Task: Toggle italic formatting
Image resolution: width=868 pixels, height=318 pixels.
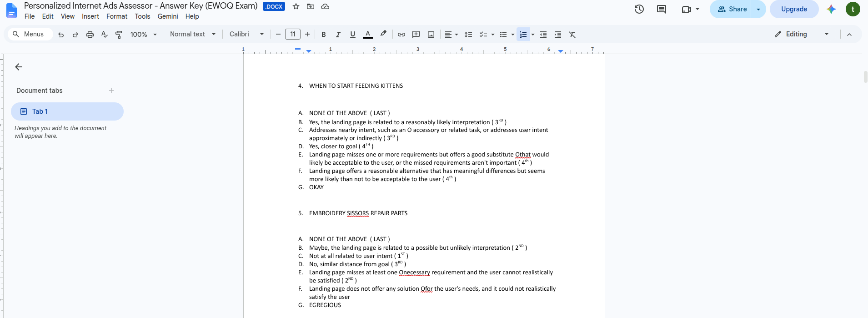Action: pyautogui.click(x=338, y=35)
